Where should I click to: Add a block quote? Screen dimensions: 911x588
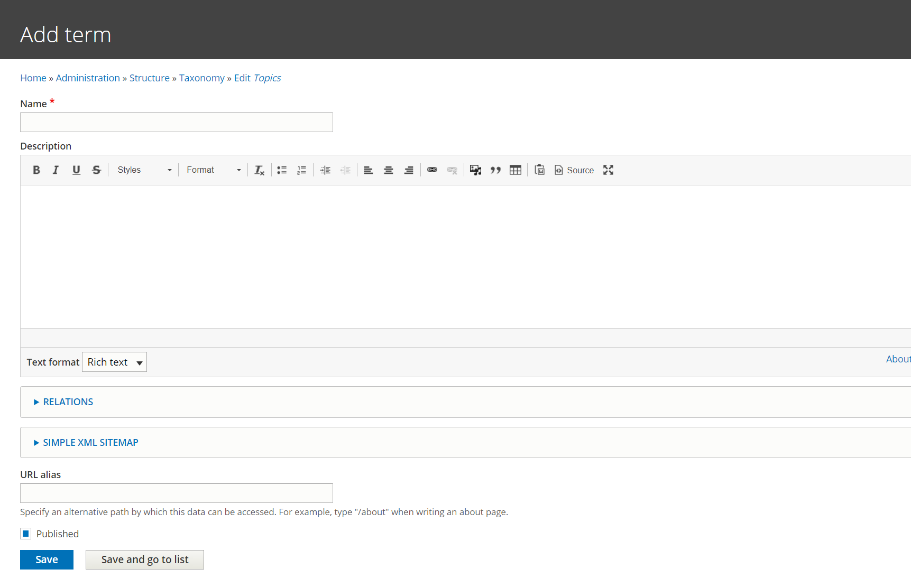495,170
